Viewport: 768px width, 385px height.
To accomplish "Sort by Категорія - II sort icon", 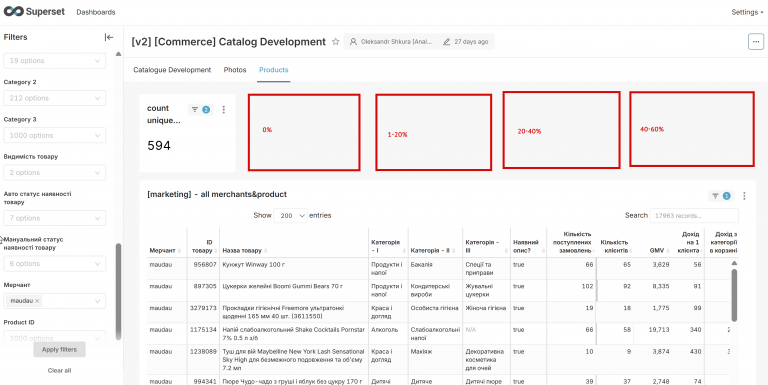I will (x=454, y=251).
